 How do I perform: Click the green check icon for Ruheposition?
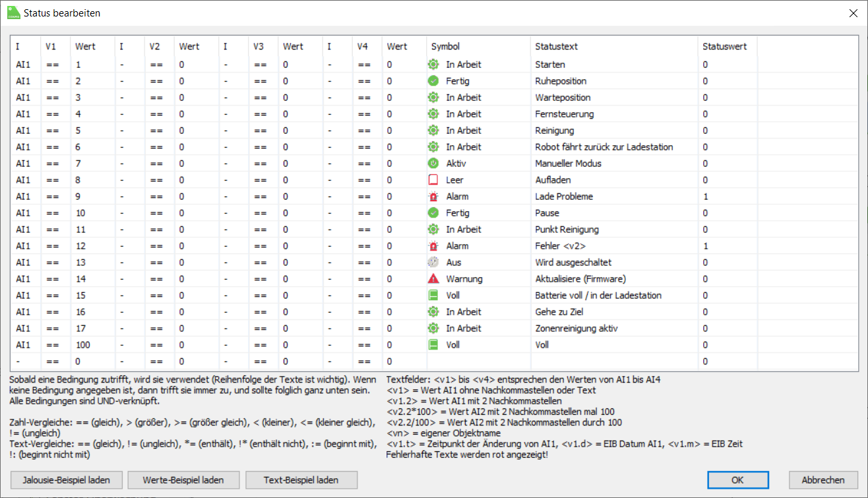tap(433, 81)
